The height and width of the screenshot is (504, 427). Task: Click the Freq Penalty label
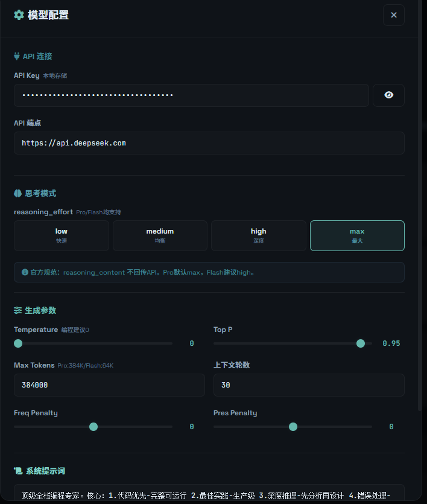pyautogui.click(x=36, y=413)
